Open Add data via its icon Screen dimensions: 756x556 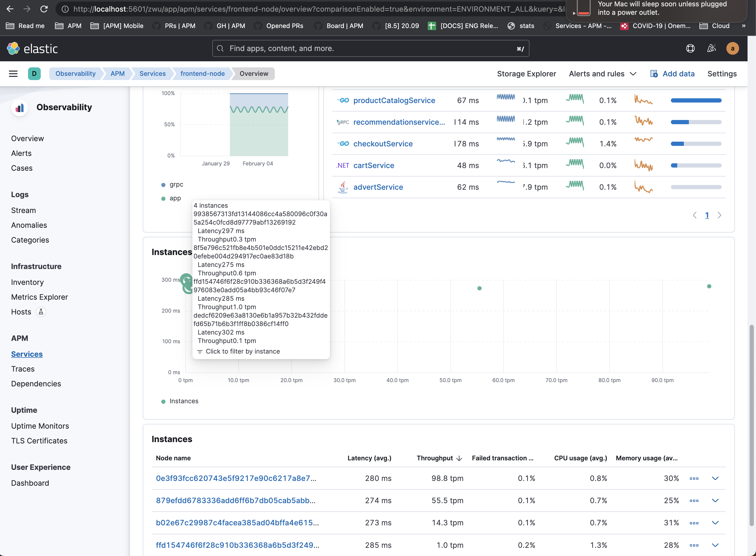(654, 74)
